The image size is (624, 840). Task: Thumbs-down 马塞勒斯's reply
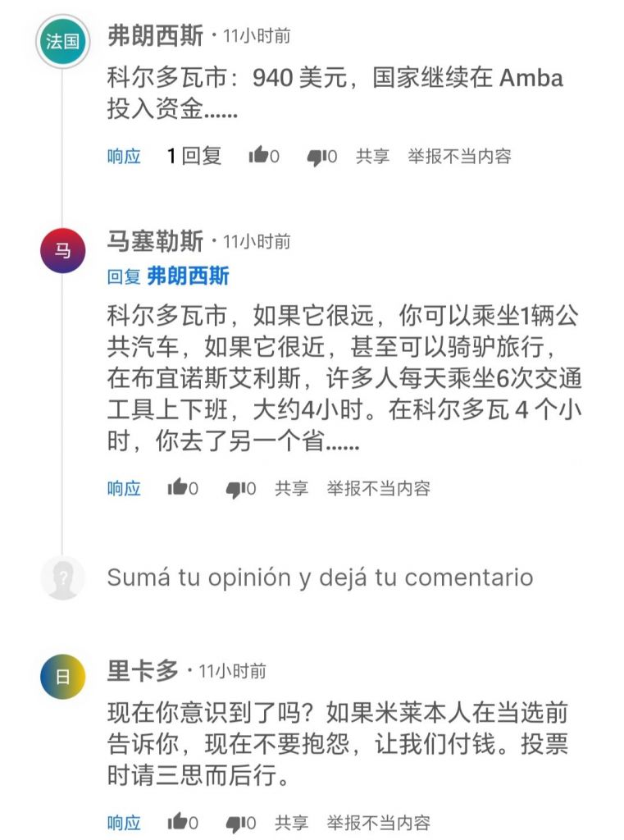pos(235,489)
